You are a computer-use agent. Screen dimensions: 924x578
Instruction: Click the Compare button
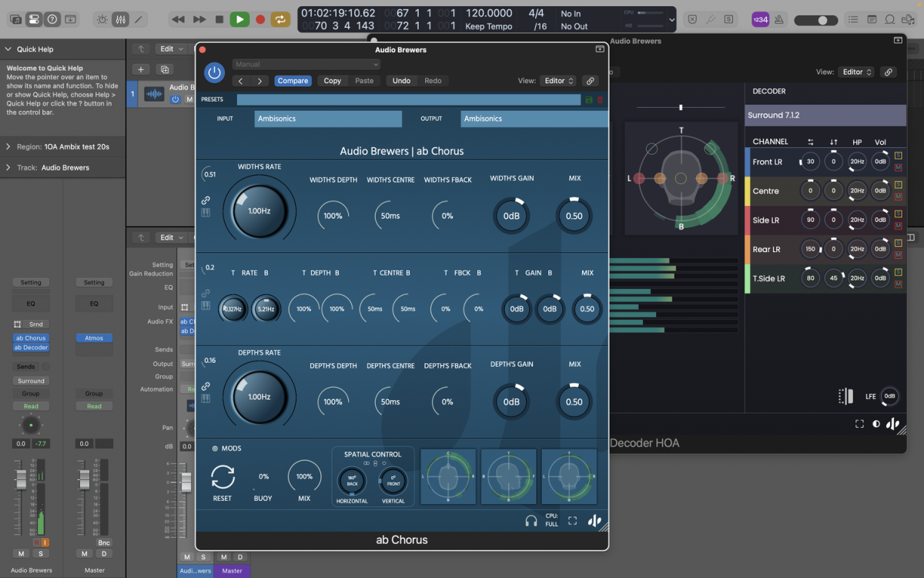(293, 81)
